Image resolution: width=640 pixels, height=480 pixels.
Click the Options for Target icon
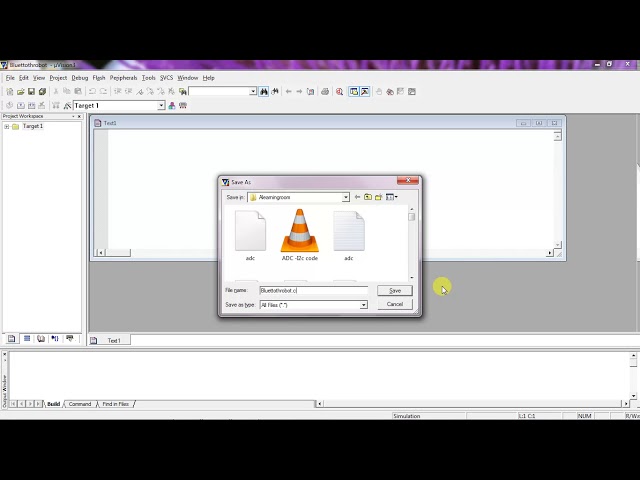click(67, 106)
